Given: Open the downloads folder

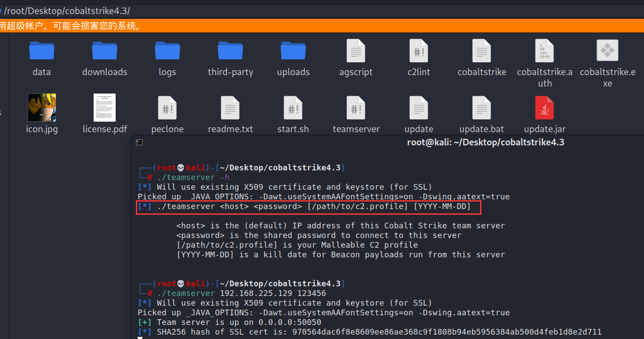Looking at the screenshot, I should click(105, 51).
